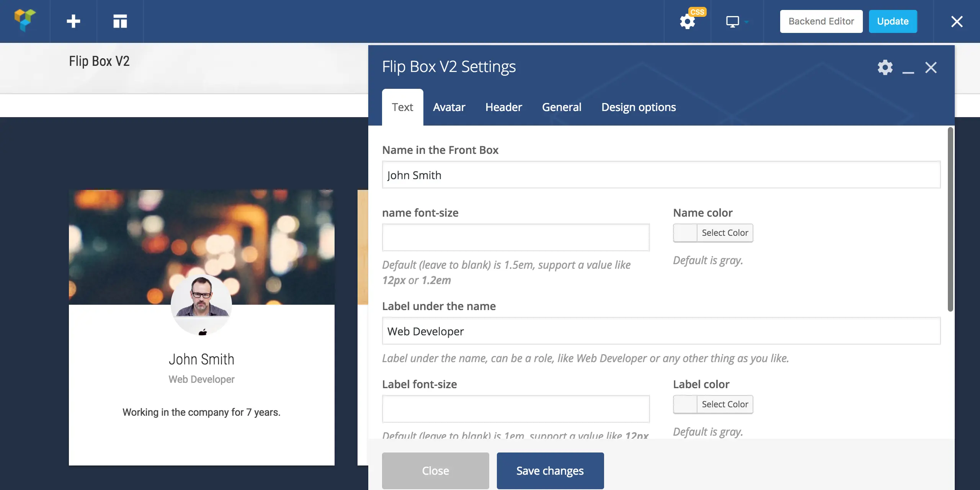Screen dimensions: 980x490
Task: Open page settings gear with CSS badge
Action: point(688,21)
